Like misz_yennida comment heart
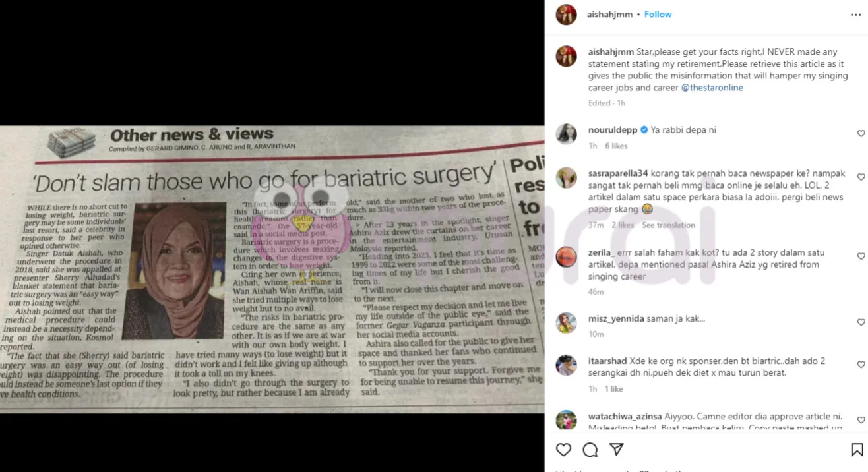Image resolution: width=868 pixels, height=472 pixels. tap(861, 322)
